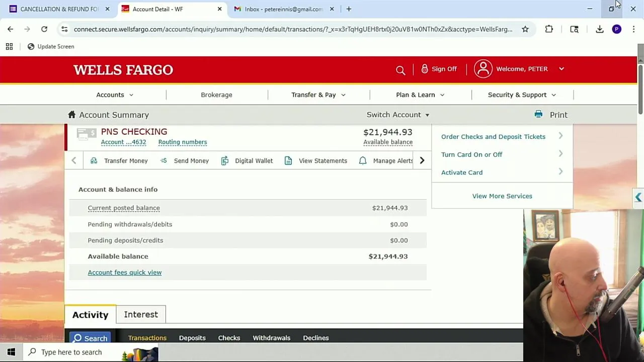Viewport: 644px width, 362px height.
Task: Click the Wells Fargo search magnifier icon
Action: 400,70
